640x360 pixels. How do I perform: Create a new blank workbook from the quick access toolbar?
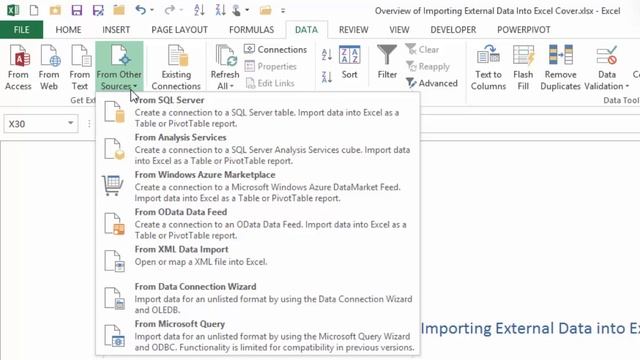coord(34,10)
